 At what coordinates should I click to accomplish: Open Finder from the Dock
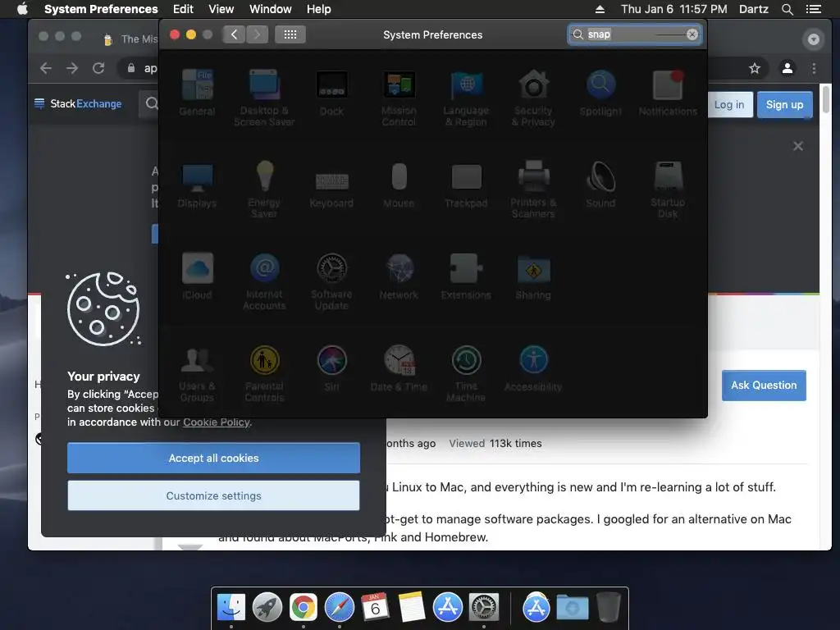231,607
